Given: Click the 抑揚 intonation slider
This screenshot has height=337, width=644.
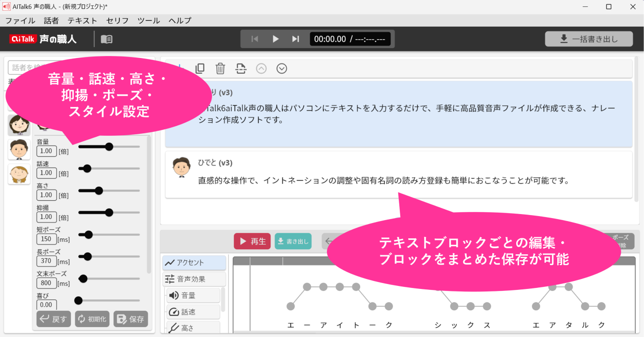Looking at the screenshot, I should tap(109, 213).
